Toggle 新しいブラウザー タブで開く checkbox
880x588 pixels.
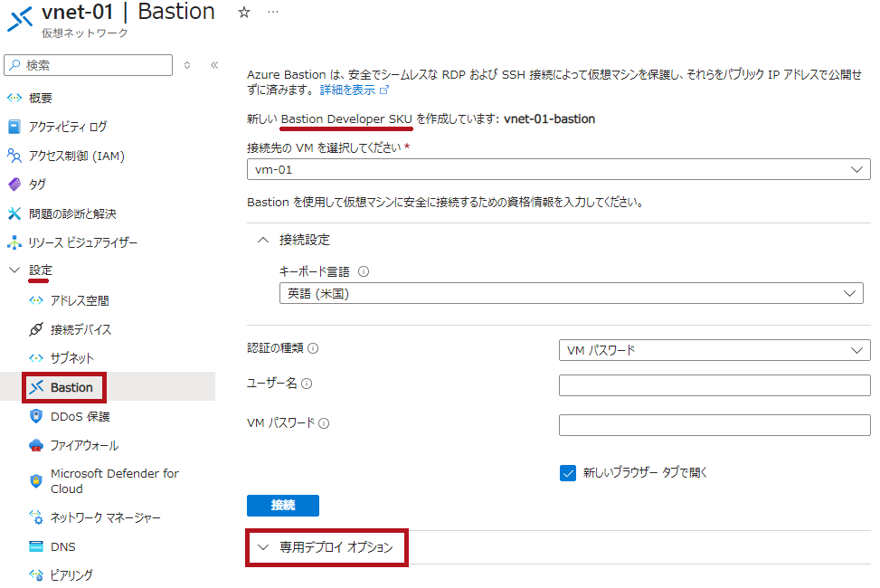568,473
